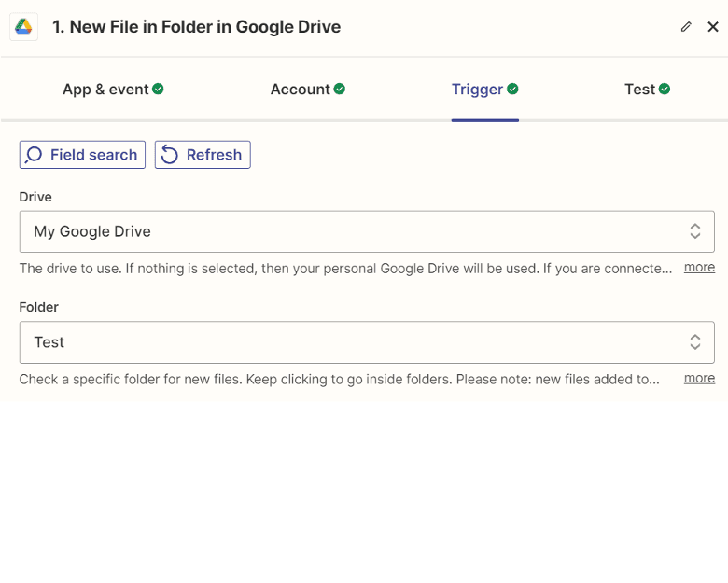
Task: Select the Trigger tab
Action: pos(477,90)
